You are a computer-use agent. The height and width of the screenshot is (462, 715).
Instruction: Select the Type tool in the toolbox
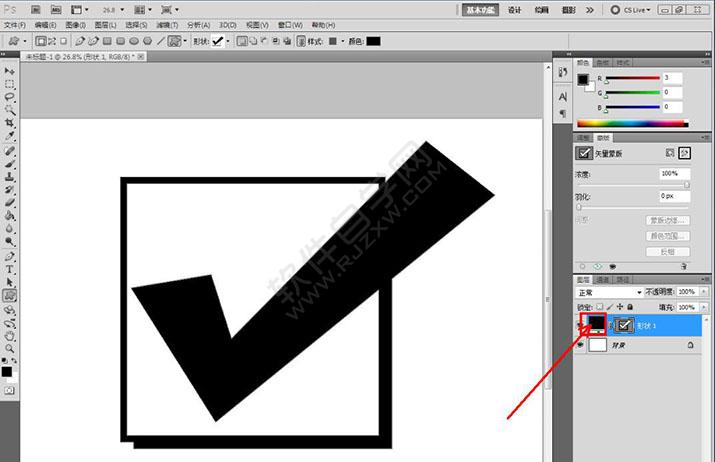[10, 269]
